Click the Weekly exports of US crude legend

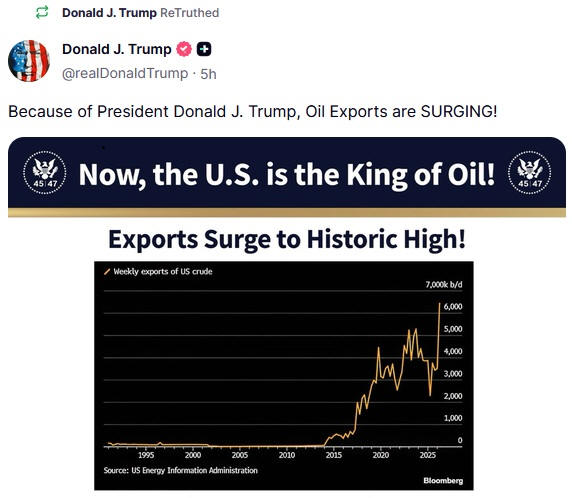click(x=163, y=271)
